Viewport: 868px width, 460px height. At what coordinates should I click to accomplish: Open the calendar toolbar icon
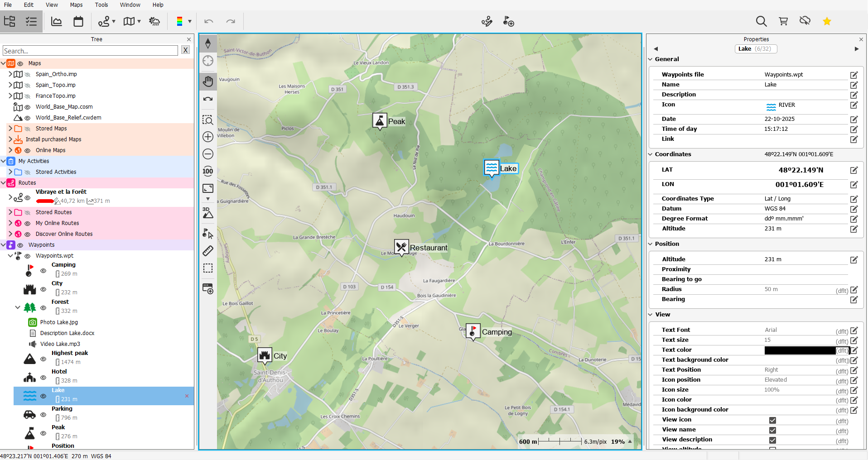pos(78,21)
